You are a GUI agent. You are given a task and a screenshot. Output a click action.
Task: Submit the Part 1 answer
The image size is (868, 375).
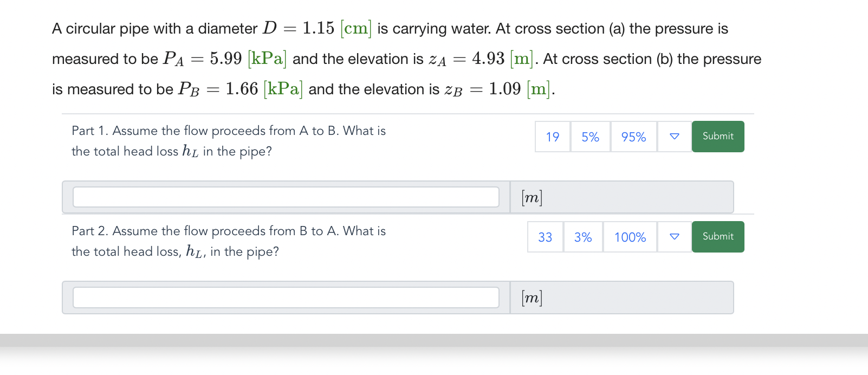718,137
